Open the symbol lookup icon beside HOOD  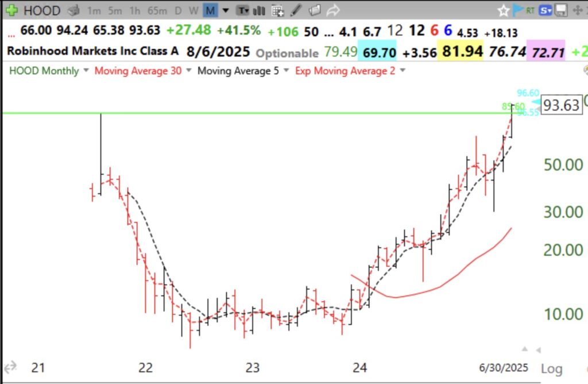(73, 10)
